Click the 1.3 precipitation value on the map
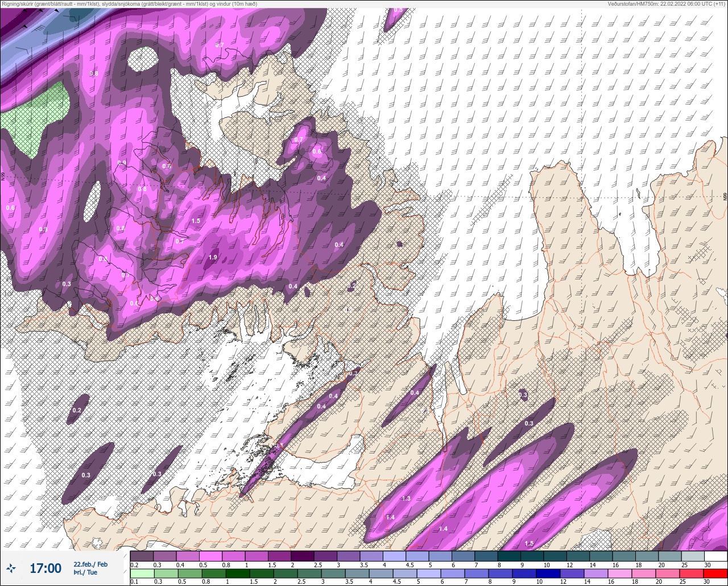This screenshot has width=728, height=586. (x=406, y=498)
